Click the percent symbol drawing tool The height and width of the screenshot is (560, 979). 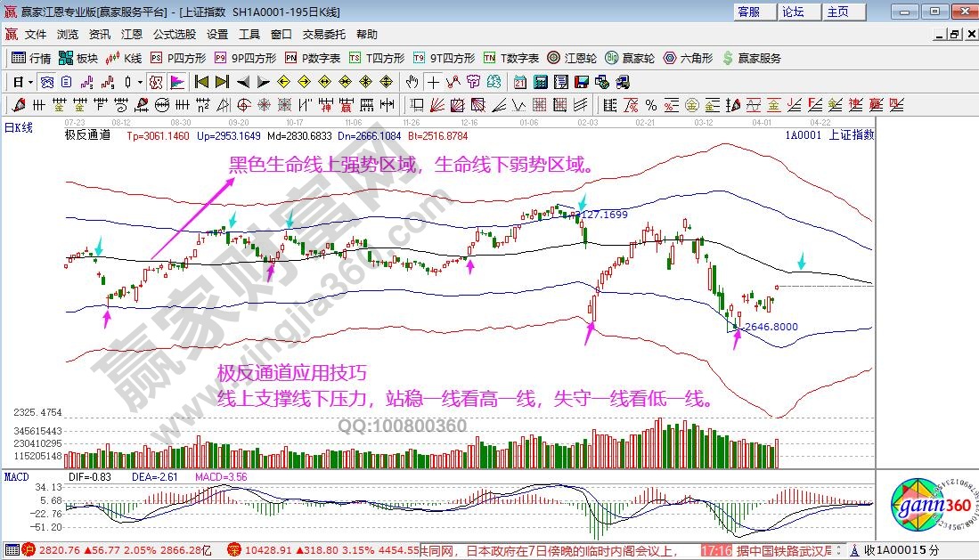click(650, 105)
